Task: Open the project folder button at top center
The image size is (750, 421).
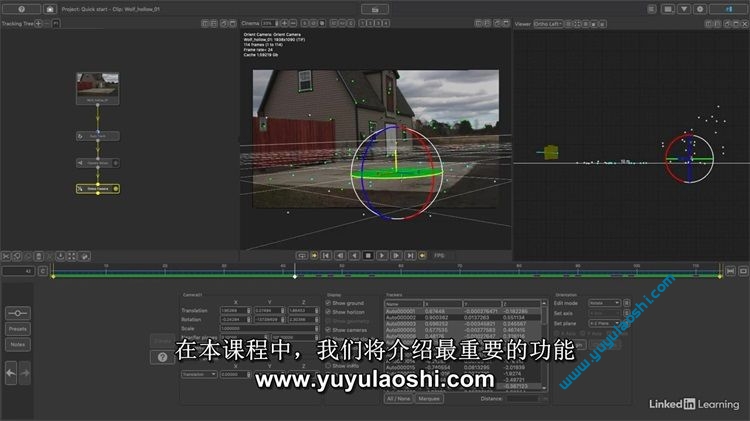Action: click(375, 9)
